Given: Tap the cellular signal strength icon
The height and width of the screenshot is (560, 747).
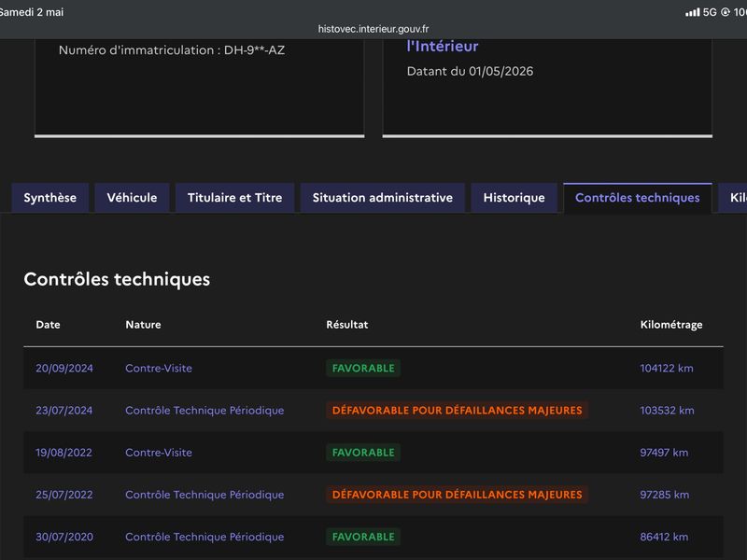Looking at the screenshot, I should click(x=692, y=12).
